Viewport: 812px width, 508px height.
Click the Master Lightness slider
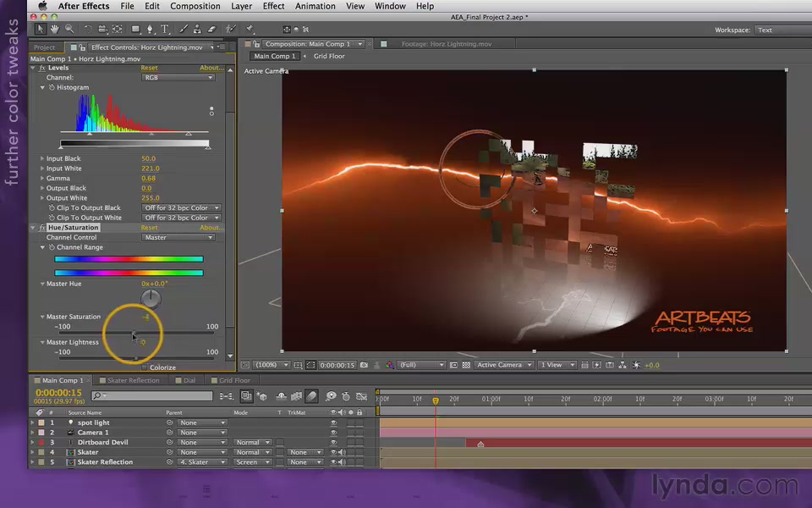pyautogui.click(x=136, y=358)
